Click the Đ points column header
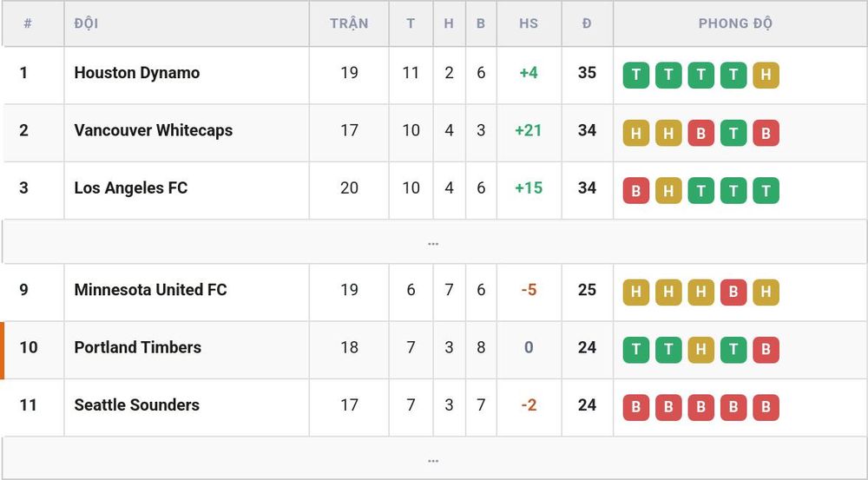This screenshot has height=480, width=868. [587, 23]
